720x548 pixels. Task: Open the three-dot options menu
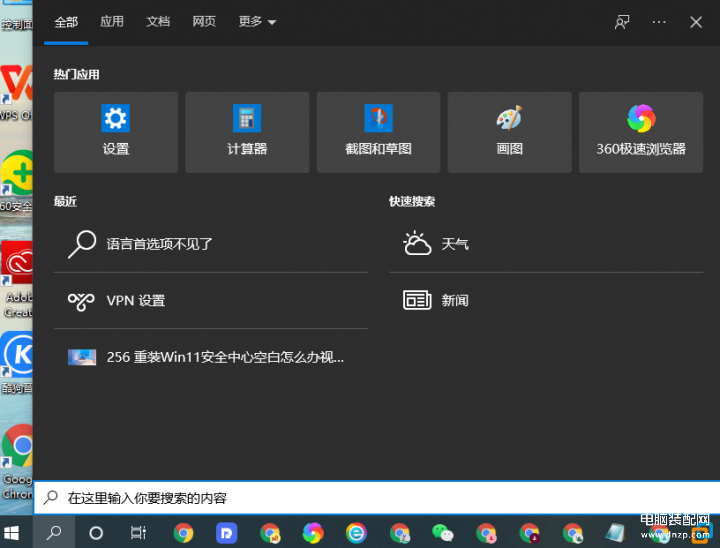pos(659,22)
